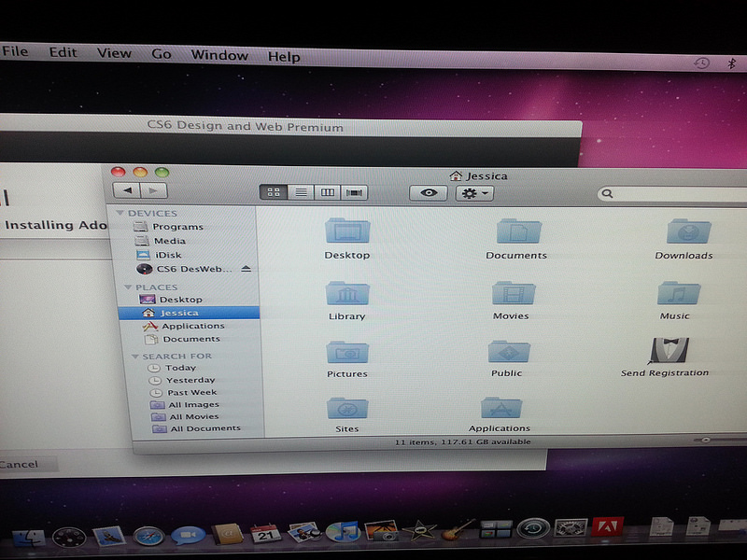This screenshot has height=560, width=747.
Task: Open the Sites folder icon
Action: tap(347, 408)
